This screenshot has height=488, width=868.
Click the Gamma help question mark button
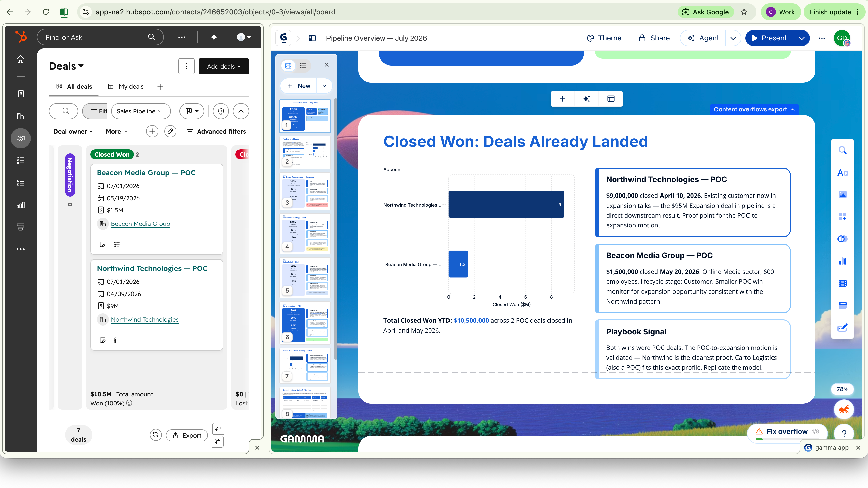pos(844,433)
